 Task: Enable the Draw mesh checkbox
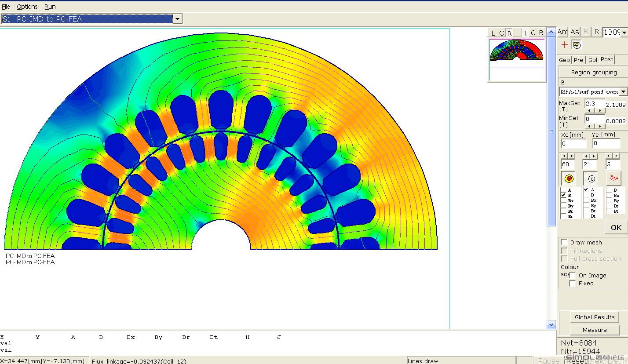click(564, 242)
